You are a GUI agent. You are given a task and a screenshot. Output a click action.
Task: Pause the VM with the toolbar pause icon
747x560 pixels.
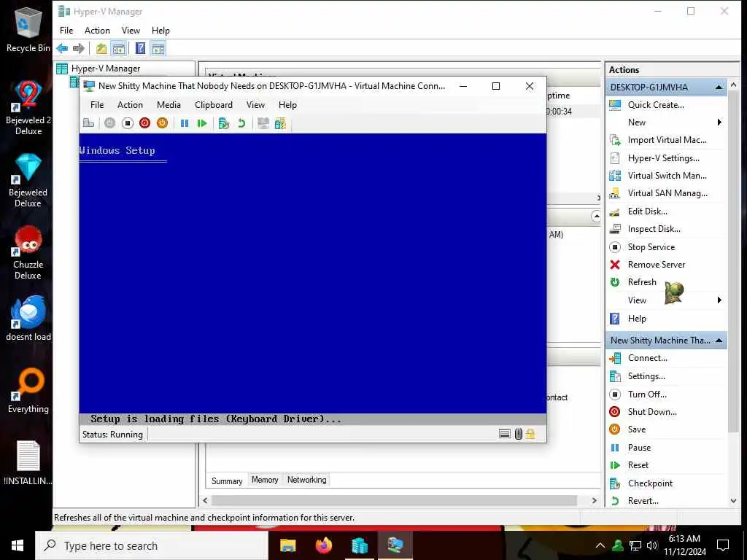tap(185, 123)
